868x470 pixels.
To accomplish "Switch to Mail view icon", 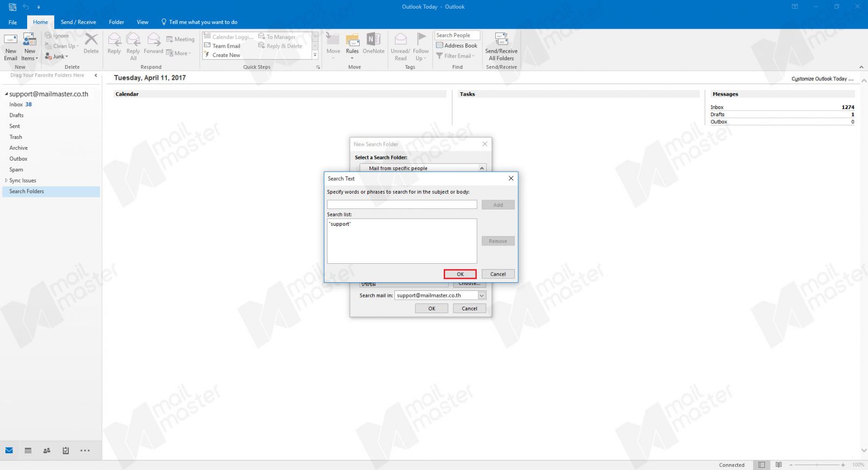I will click(x=9, y=450).
